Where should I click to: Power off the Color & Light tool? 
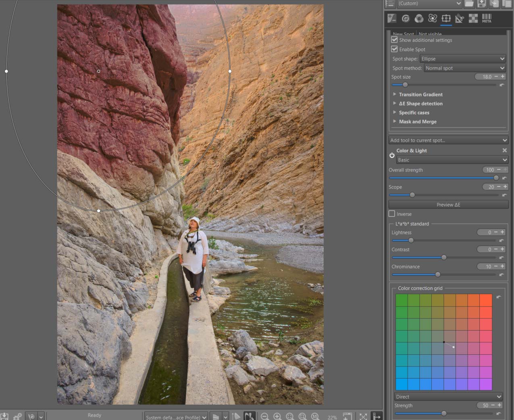[x=392, y=155]
